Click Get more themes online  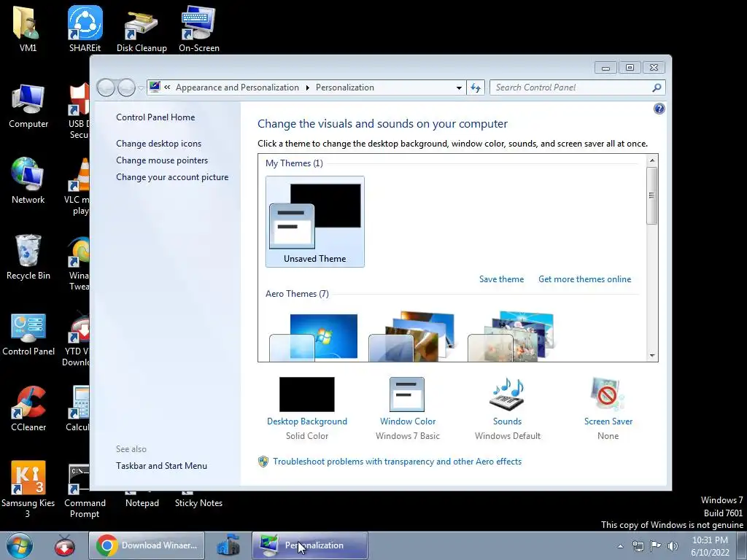point(584,279)
